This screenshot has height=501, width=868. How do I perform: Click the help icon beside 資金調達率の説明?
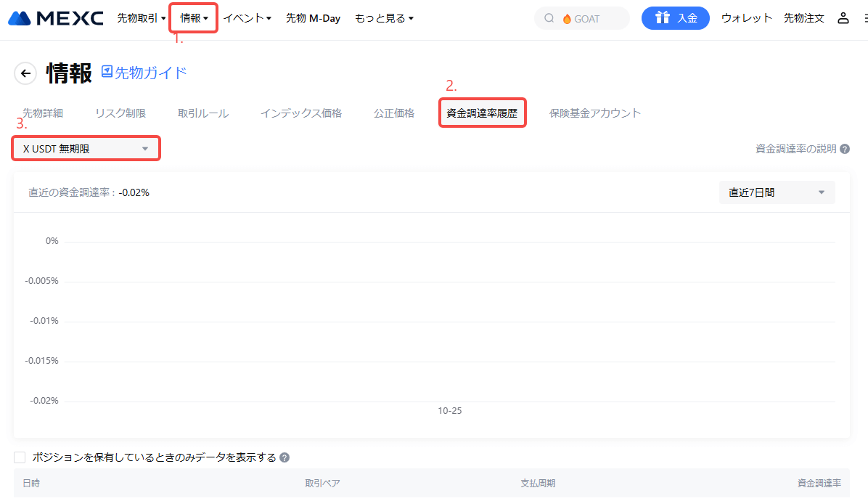click(845, 149)
